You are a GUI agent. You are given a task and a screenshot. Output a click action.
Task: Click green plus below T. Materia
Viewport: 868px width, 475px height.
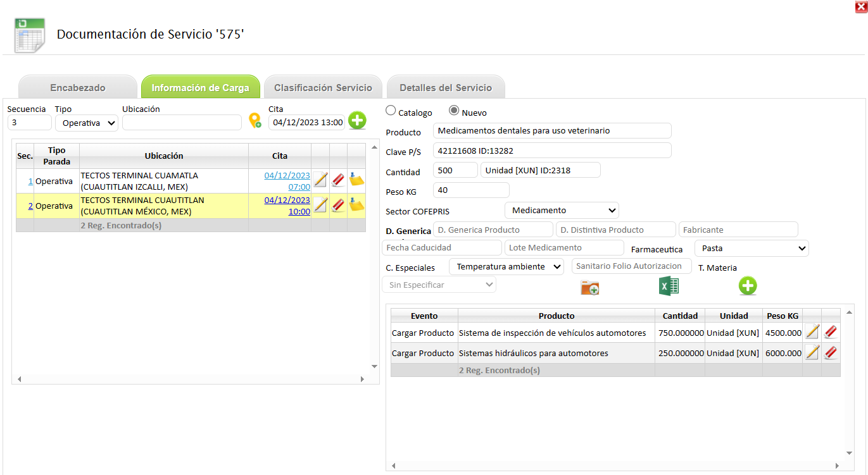(748, 287)
